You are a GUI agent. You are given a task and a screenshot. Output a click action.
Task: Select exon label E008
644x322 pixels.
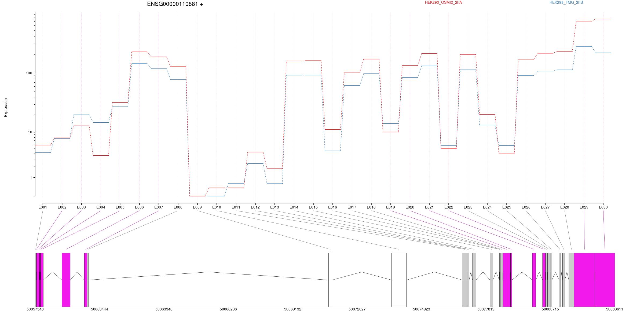(x=178, y=207)
